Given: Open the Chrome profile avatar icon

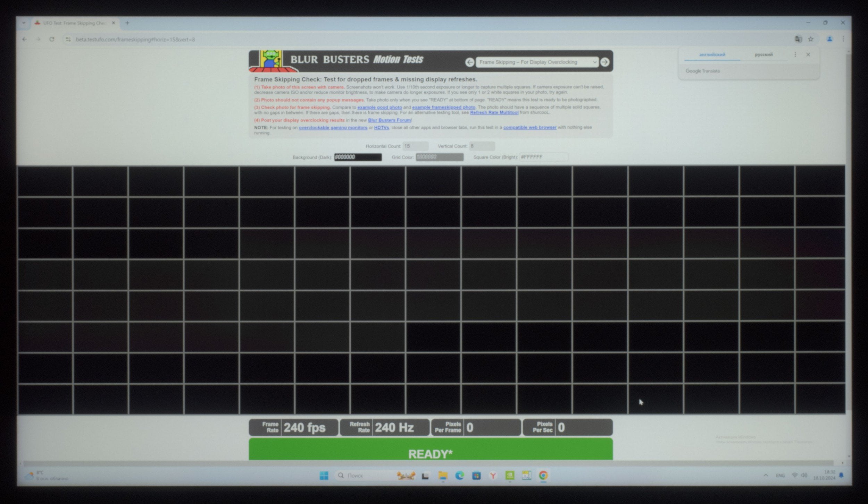Looking at the screenshot, I should (x=829, y=39).
